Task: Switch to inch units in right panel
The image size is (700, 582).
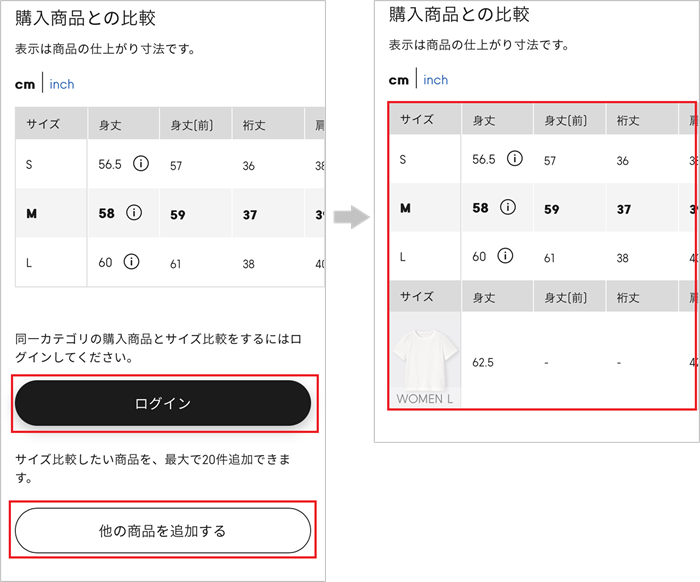Action: pyautogui.click(x=436, y=80)
